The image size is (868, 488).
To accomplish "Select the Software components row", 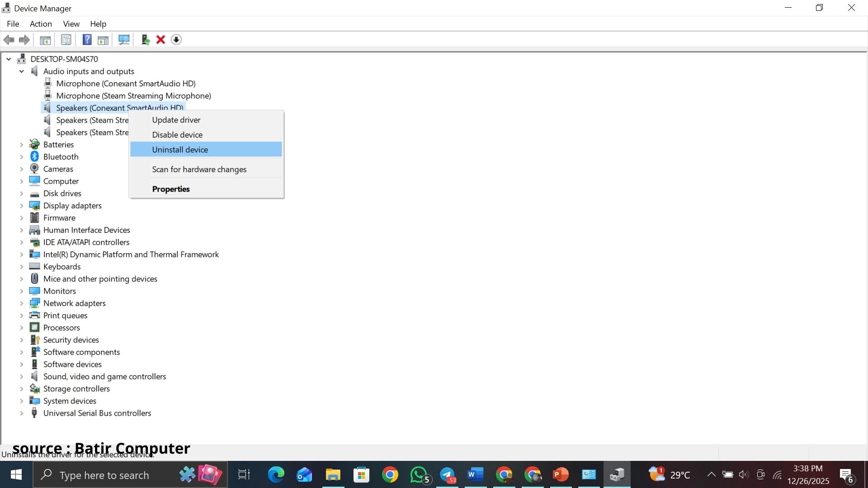I will [81, 352].
